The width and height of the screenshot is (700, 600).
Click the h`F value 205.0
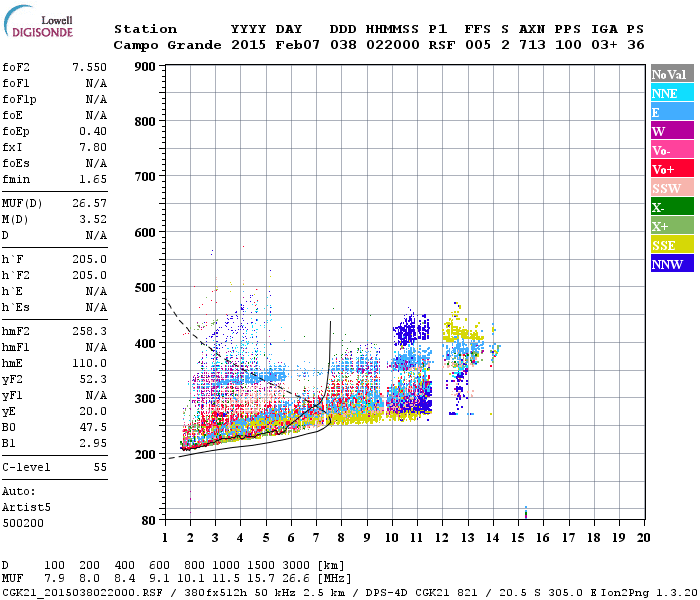(x=90, y=259)
